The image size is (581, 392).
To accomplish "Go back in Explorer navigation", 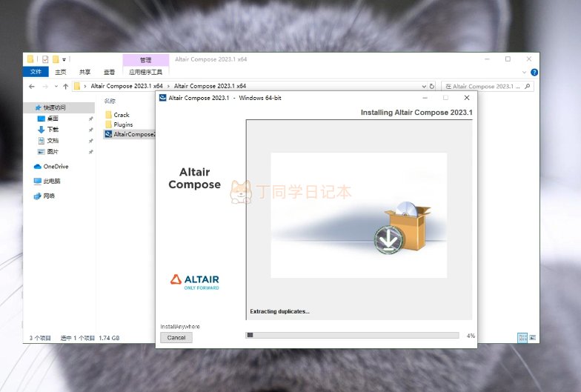I will tap(32, 86).
